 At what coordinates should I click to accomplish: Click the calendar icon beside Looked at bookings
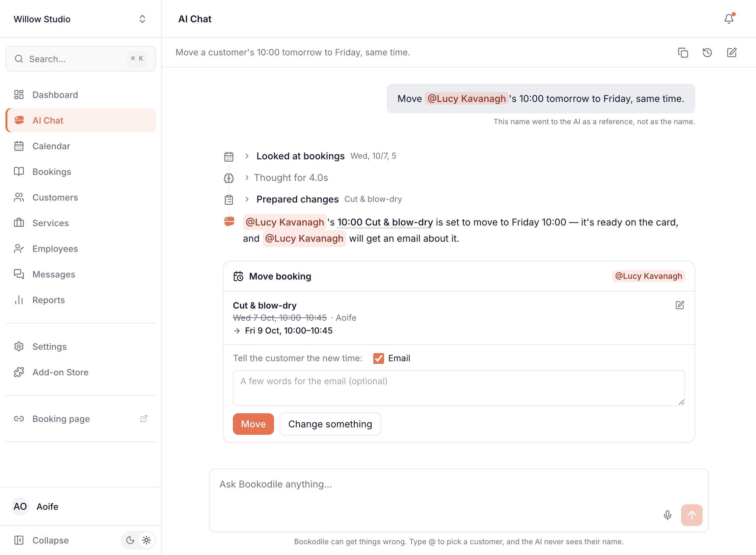[229, 156]
